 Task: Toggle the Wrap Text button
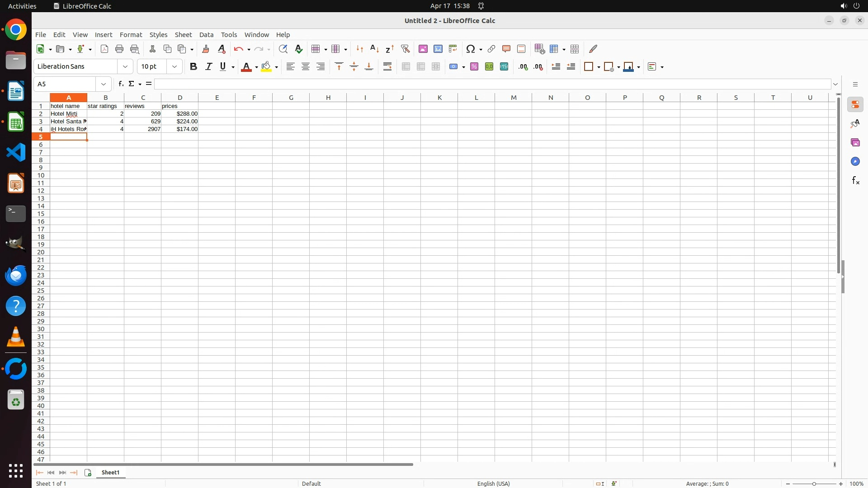[387, 67]
